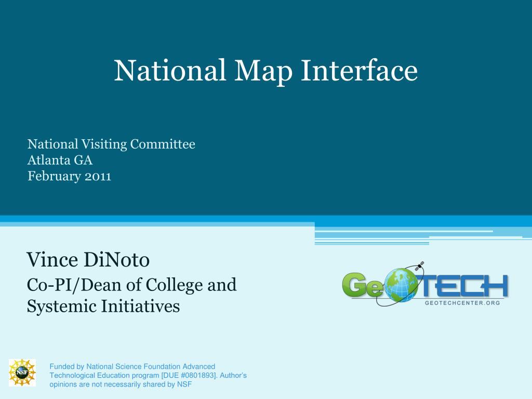The width and height of the screenshot is (532, 399).
Task: Click the 'National Visiting Committee' line
Action: 111,144
